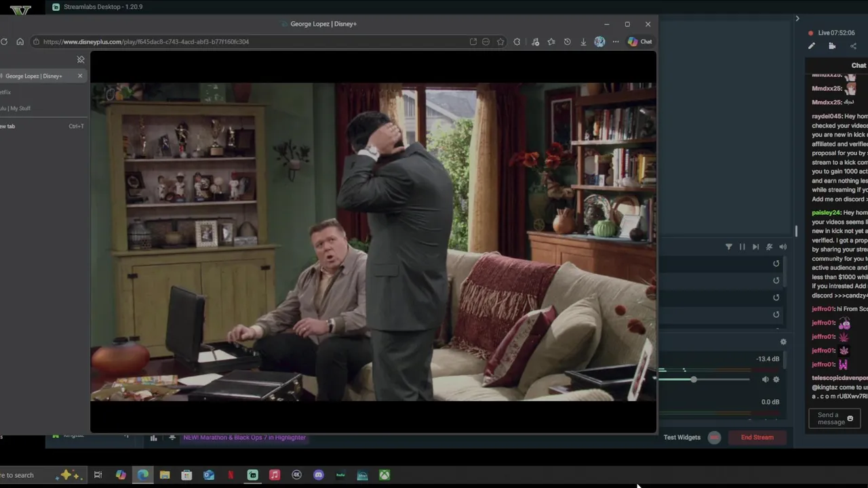Open Xbox app from taskbar
The height and width of the screenshot is (488, 868).
(384, 475)
